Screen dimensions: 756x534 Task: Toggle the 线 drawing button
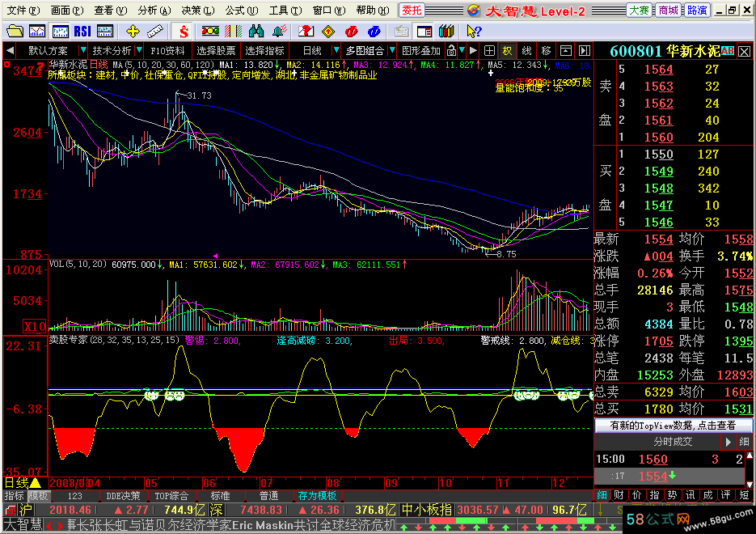(x=527, y=51)
